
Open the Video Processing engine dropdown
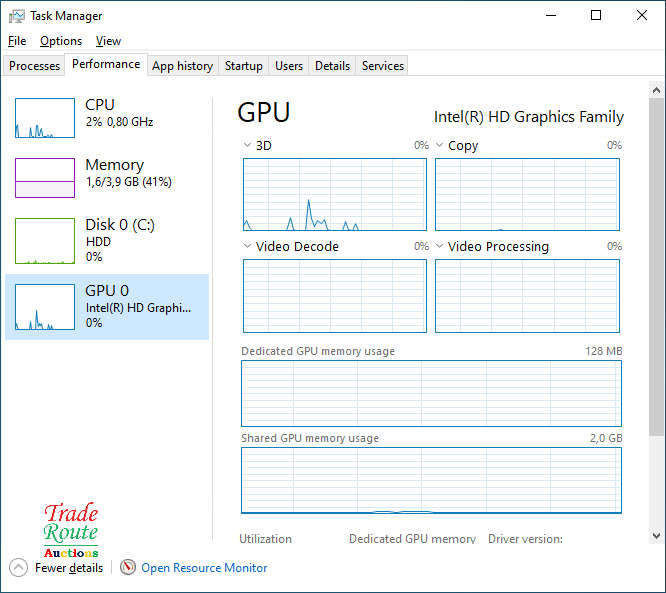point(441,247)
